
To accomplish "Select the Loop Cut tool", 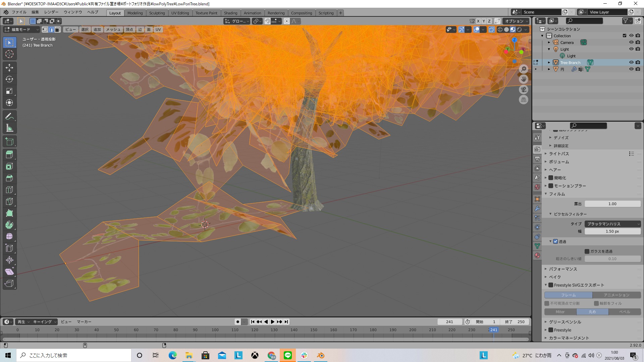I will (9, 190).
